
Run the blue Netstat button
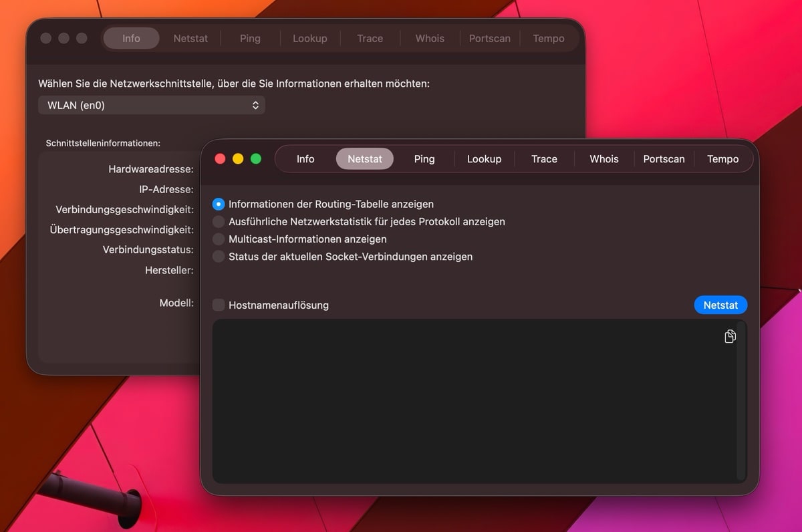point(720,305)
